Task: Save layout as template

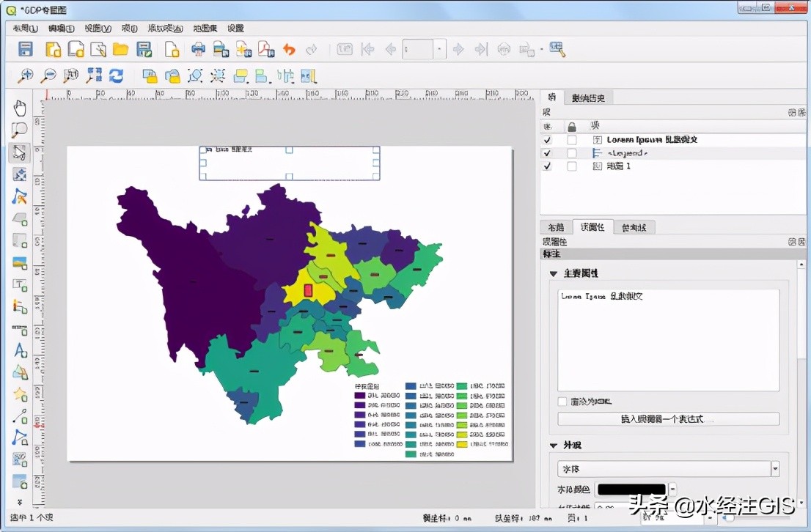Action: (144, 49)
